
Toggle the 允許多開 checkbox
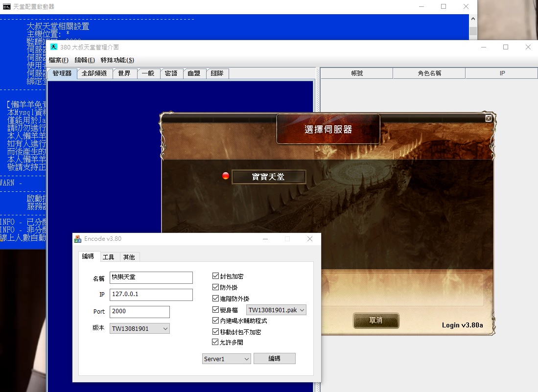215,342
